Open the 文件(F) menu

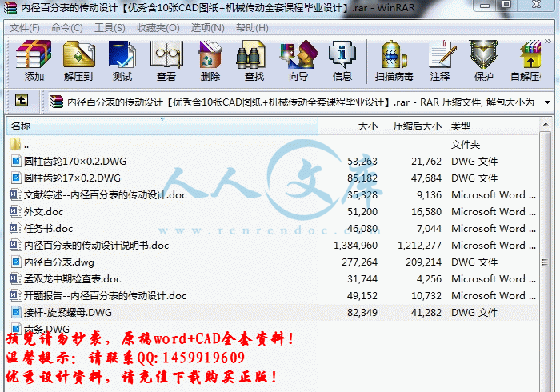pos(24,28)
